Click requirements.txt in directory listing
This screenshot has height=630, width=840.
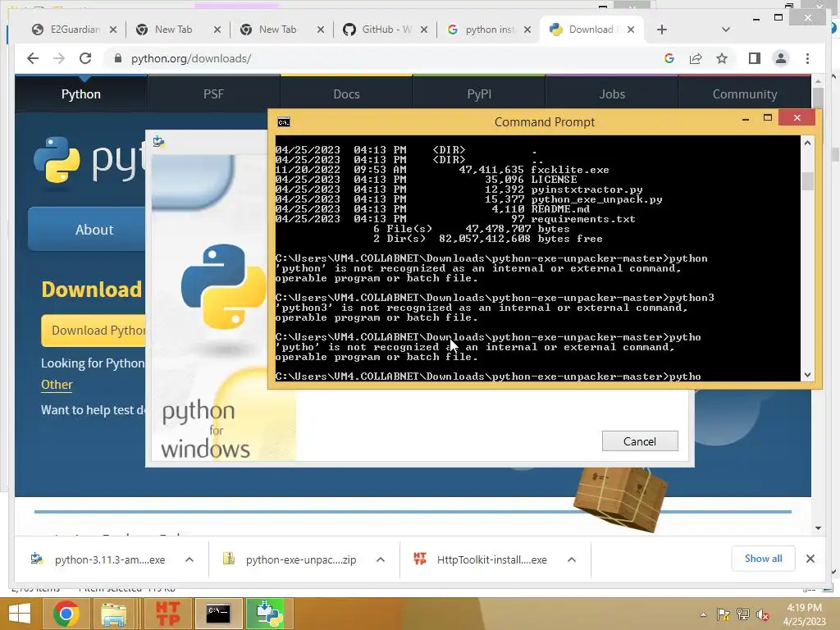click(x=583, y=219)
